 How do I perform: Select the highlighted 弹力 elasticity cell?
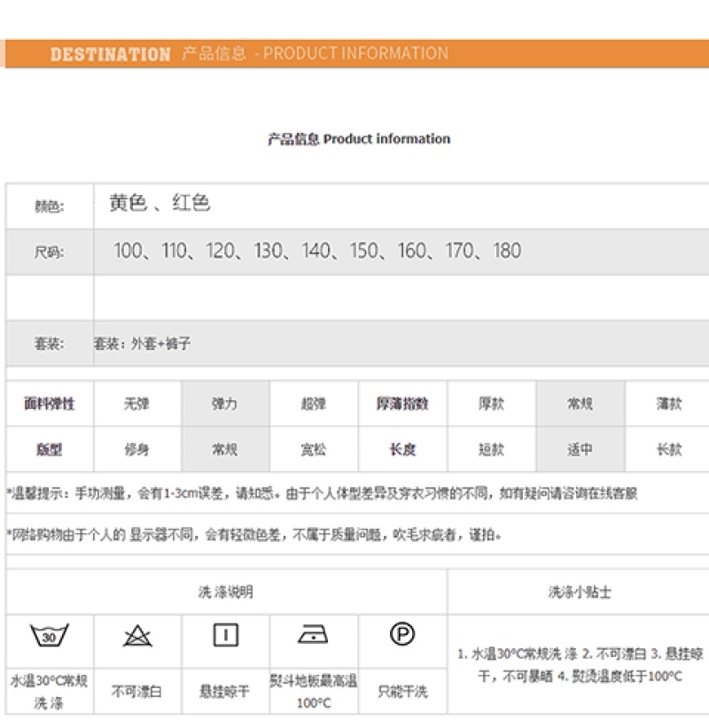[x=225, y=404]
